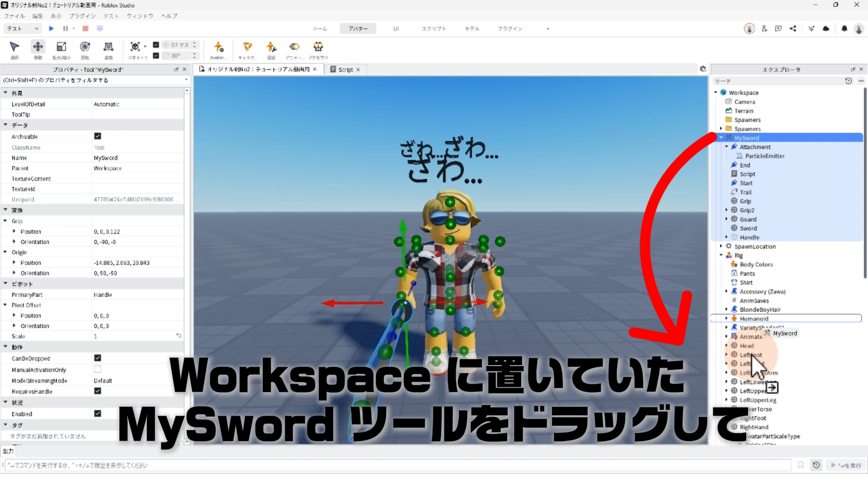Collapse the MySword tree item

pos(721,138)
